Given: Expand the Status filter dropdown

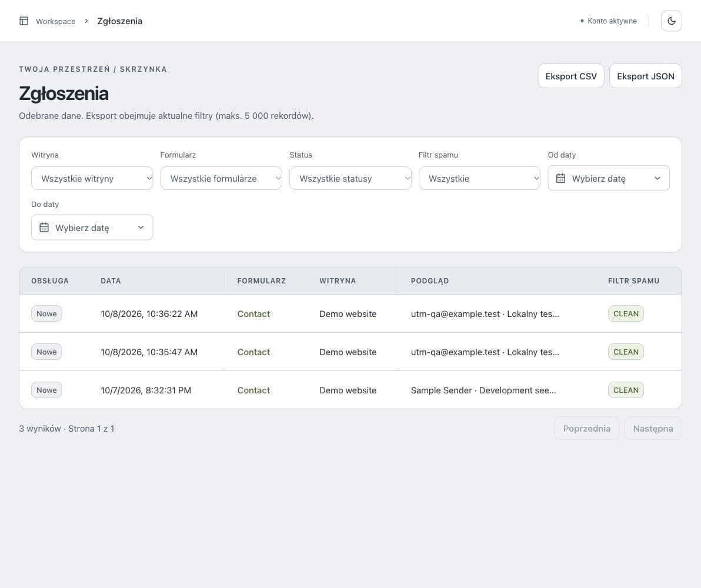Looking at the screenshot, I should 350,178.
